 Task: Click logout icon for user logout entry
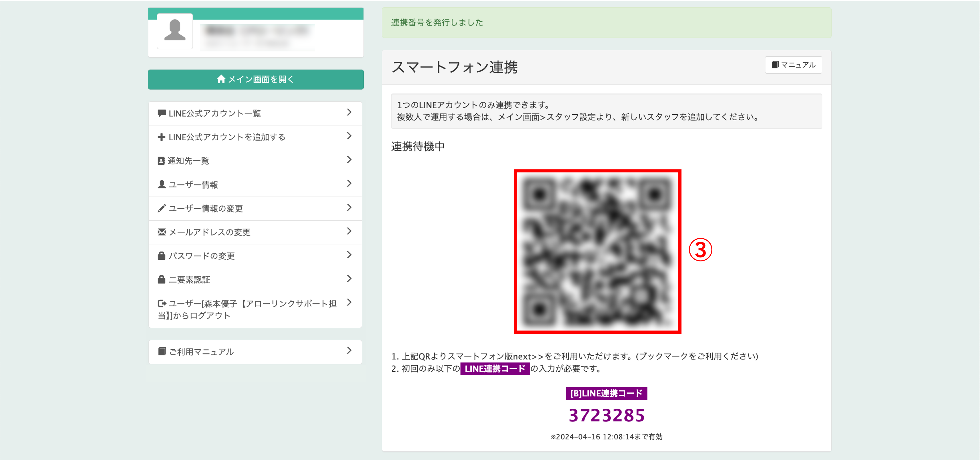click(162, 303)
